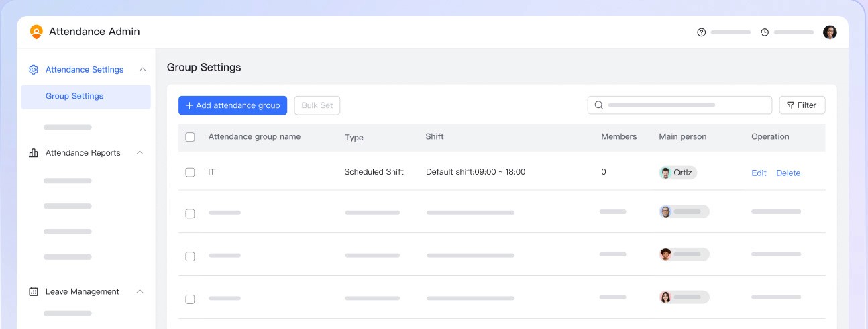Click the Shift column header
The height and width of the screenshot is (329, 868).
coord(435,136)
